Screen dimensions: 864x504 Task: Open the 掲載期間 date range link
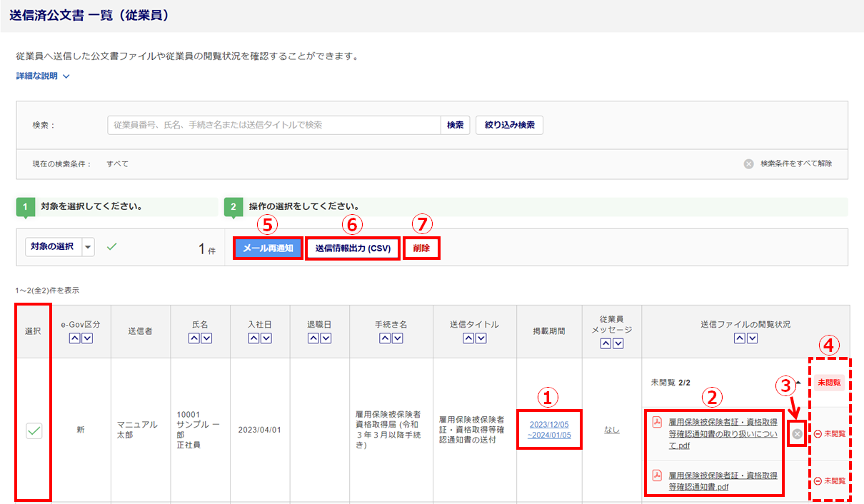tap(549, 430)
